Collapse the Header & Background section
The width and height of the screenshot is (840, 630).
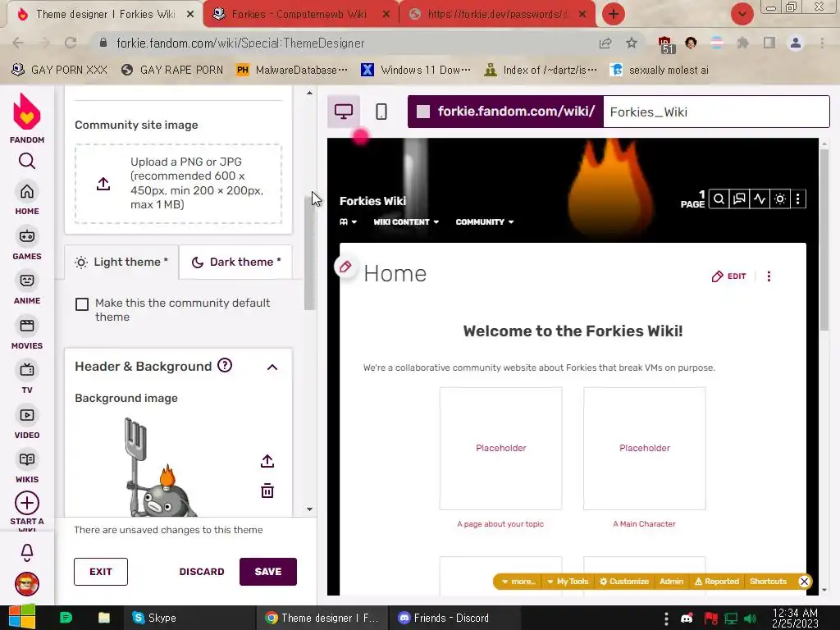(x=272, y=367)
